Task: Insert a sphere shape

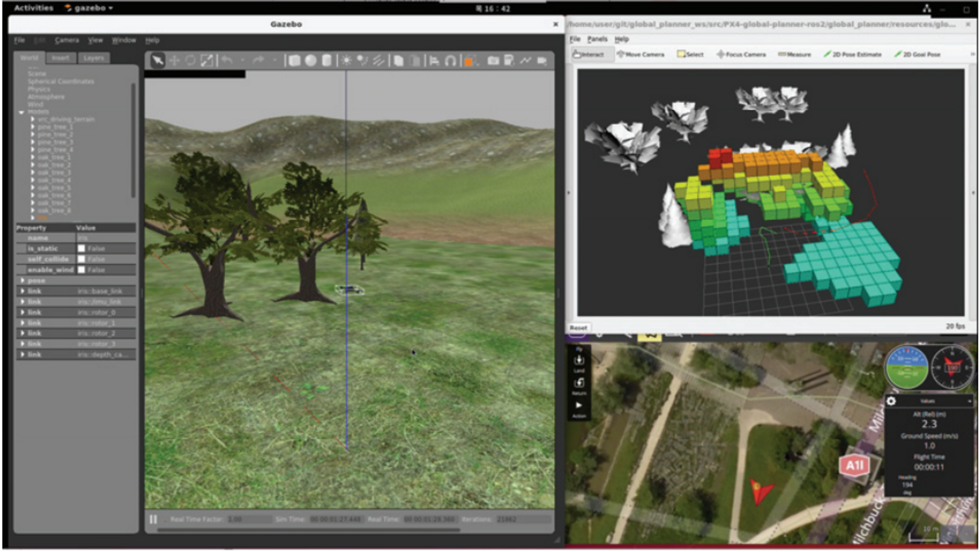Action: pos(311,60)
